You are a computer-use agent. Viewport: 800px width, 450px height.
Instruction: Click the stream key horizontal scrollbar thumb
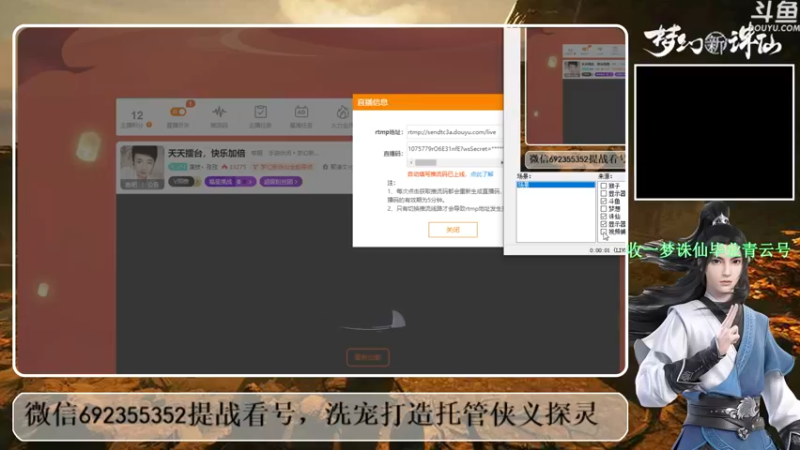426,162
